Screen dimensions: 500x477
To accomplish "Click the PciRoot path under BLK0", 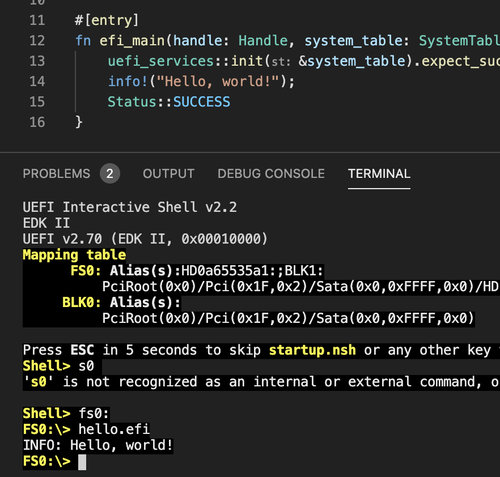I will pyautogui.click(x=288, y=318).
